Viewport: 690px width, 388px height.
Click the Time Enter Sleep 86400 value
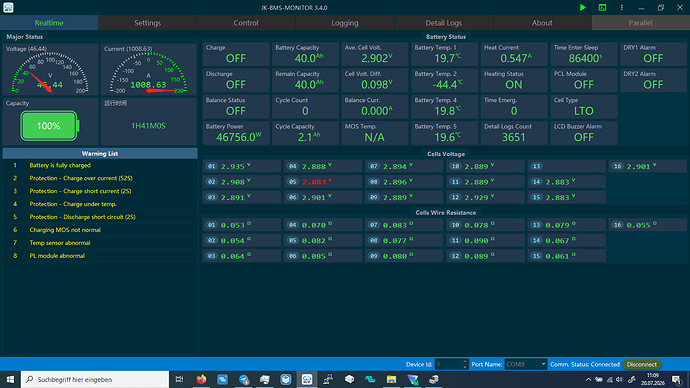pyautogui.click(x=585, y=58)
